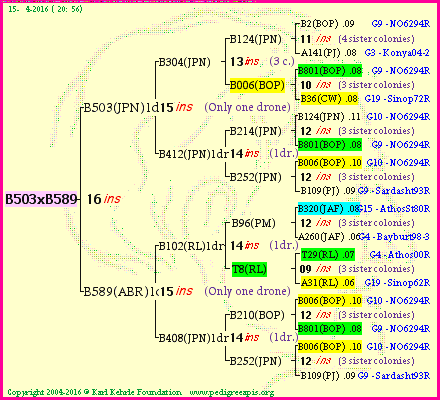Click the G10 - NO6294R label beside B124(JPN) .11

tap(398, 117)
